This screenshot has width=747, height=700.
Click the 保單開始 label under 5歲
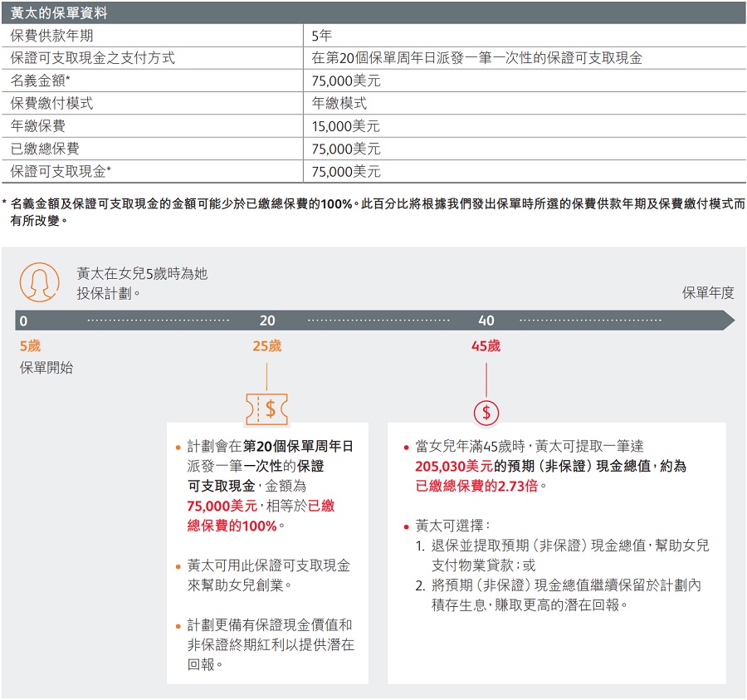tap(46, 367)
